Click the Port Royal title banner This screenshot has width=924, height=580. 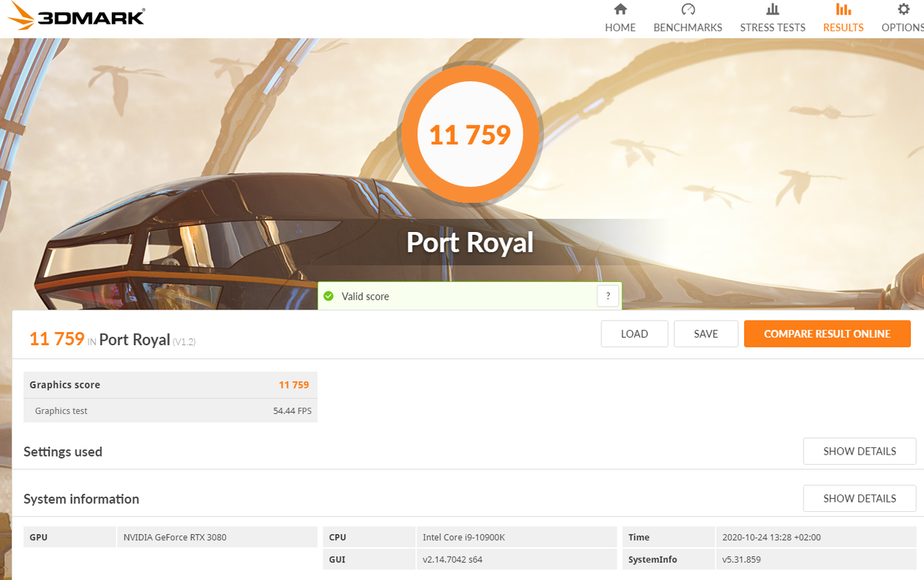tap(470, 242)
